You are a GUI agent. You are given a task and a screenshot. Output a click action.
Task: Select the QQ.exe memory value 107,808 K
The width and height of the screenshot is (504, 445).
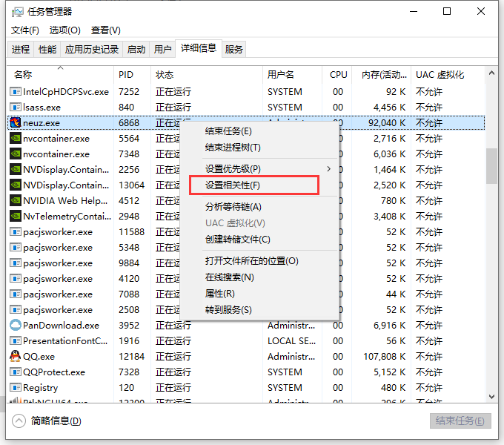click(x=385, y=357)
